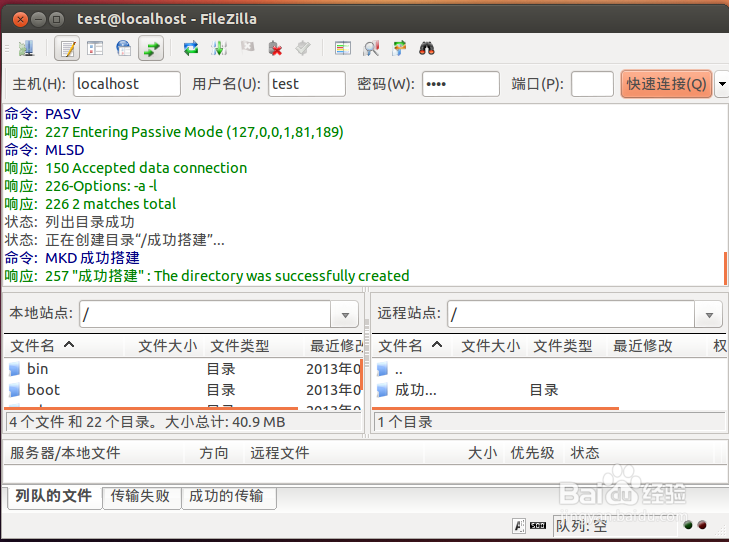Click the green activity indicator light
This screenshot has width=729, height=542.
coord(688,525)
